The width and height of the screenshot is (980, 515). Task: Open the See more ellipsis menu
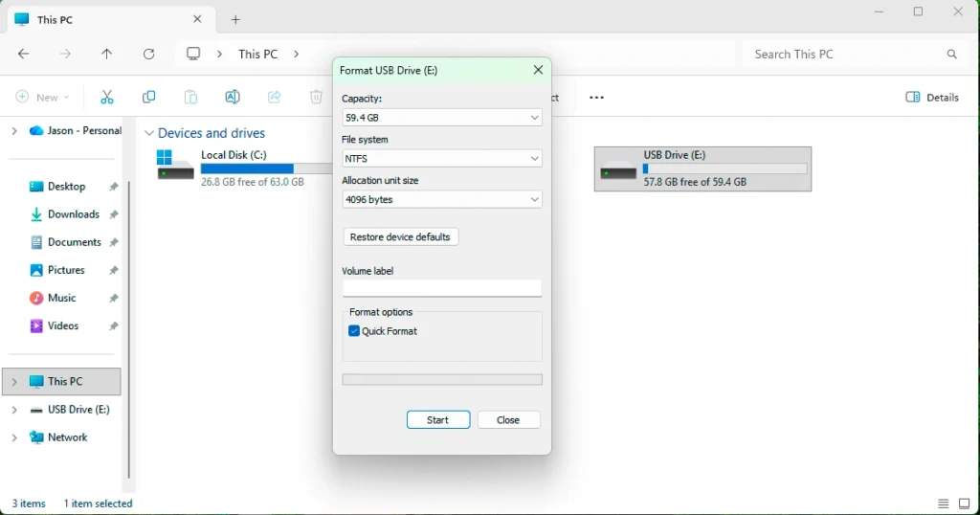(x=596, y=97)
